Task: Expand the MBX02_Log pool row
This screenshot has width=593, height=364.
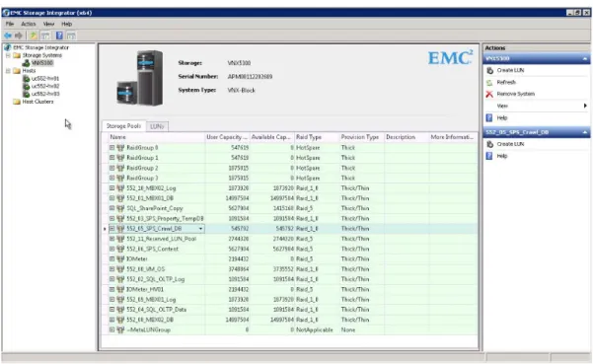Action: [111, 187]
